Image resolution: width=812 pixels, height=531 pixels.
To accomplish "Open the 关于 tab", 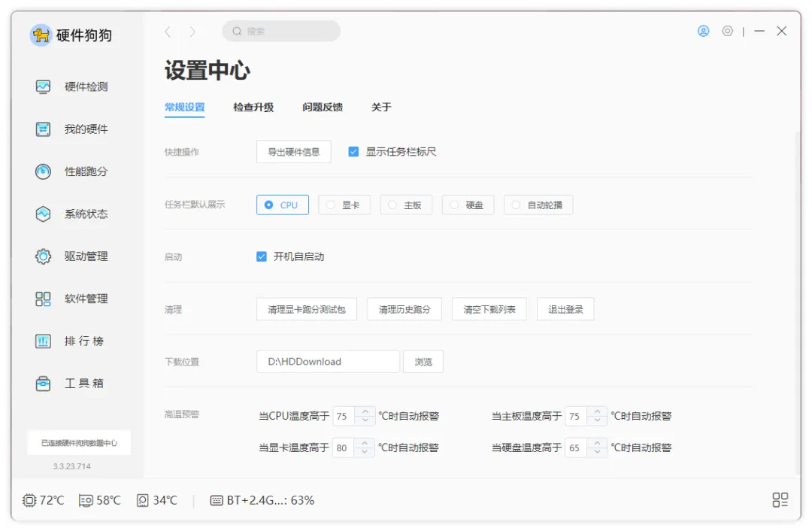I will [x=382, y=108].
